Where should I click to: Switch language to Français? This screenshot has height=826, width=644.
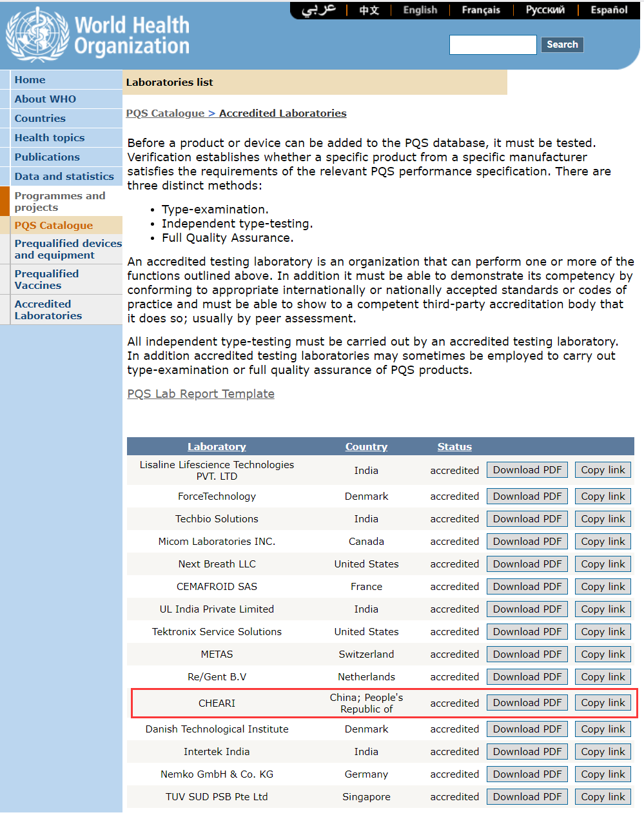(x=481, y=10)
